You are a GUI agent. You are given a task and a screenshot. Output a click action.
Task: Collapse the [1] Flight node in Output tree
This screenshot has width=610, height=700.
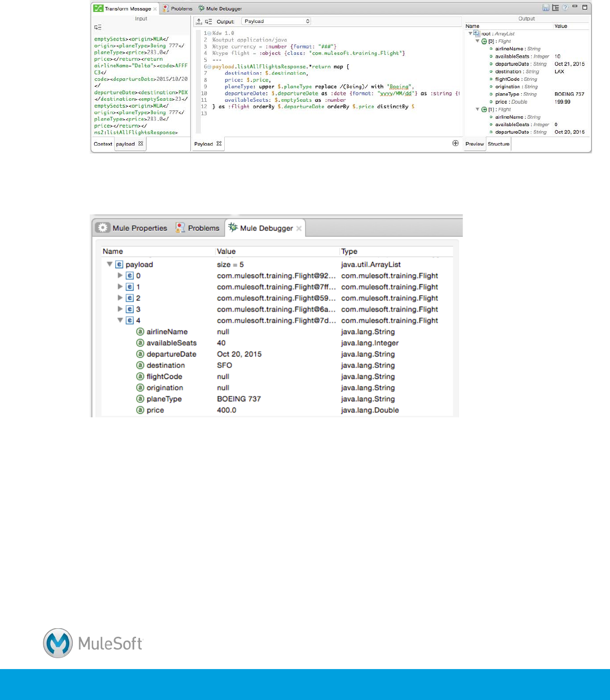click(477, 110)
